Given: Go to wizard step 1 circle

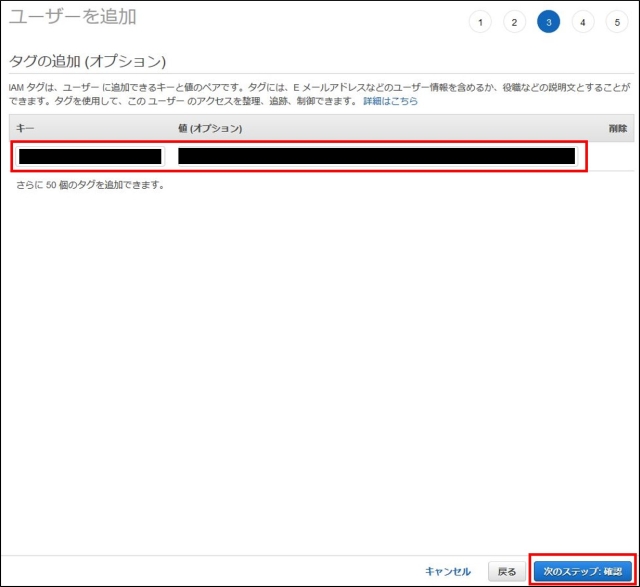Looking at the screenshot, I should coord(480,22).
